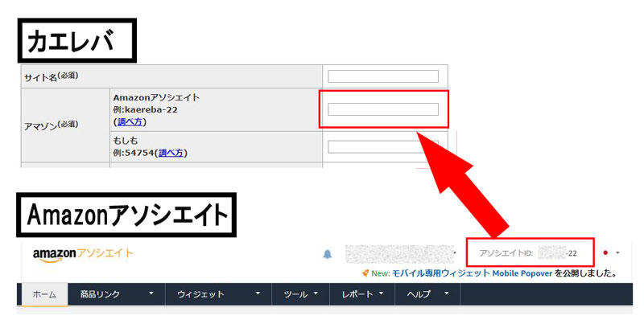Click the を公開しました announcement text
The image size is (644, 324).
(586, 273)
